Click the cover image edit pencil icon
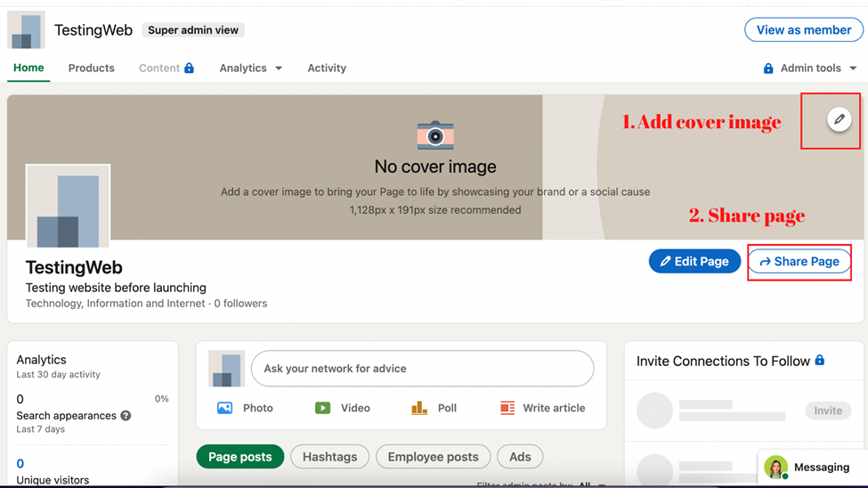Image resolution: width=868 pixels, height=488 pixels. 840,119
